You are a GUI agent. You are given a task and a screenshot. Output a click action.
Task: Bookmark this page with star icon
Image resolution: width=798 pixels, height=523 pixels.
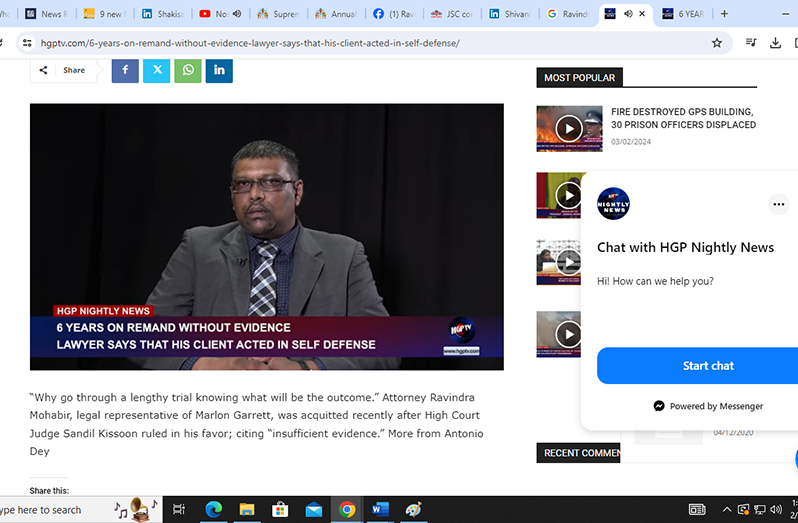pos(717,43)
